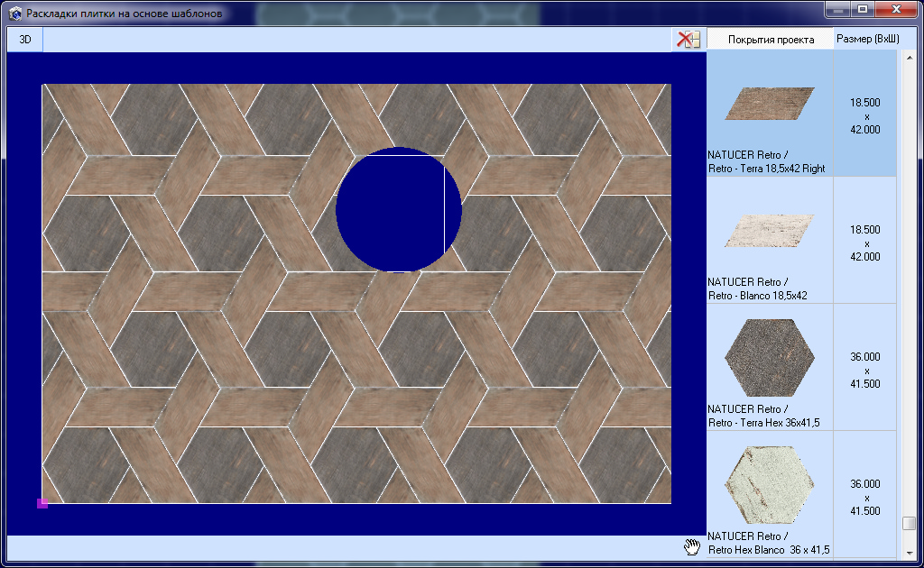Click the delete tile layout icon
This screenshot has width=924, height=568.
pyautogui.click(x=688, y=40)
